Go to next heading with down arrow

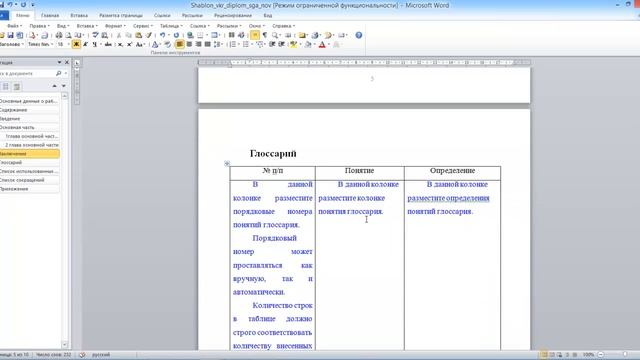(x=64, y=86)
